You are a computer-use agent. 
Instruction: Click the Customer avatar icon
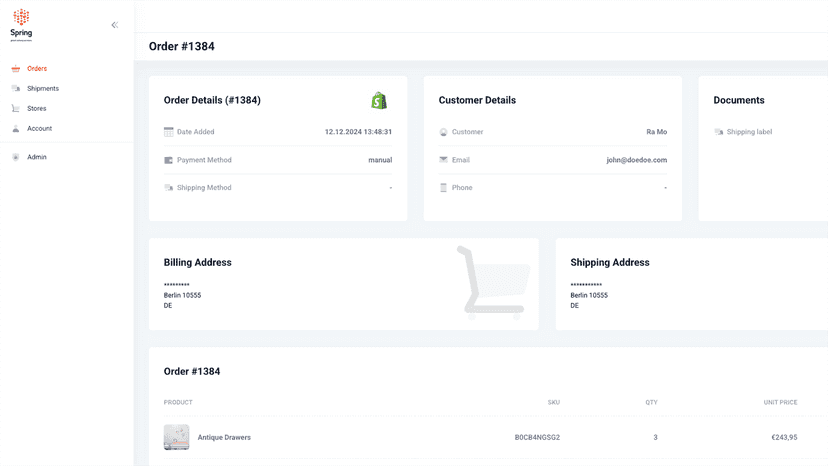(x=444, y=132)
